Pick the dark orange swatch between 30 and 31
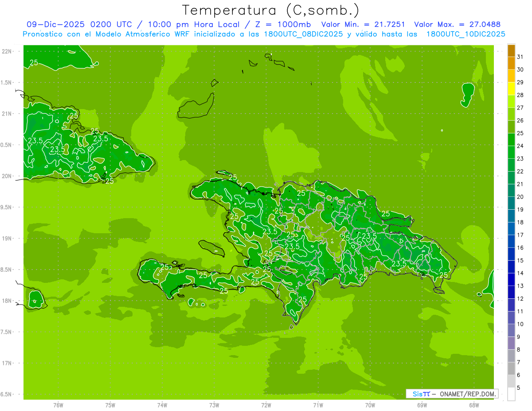 511,63
